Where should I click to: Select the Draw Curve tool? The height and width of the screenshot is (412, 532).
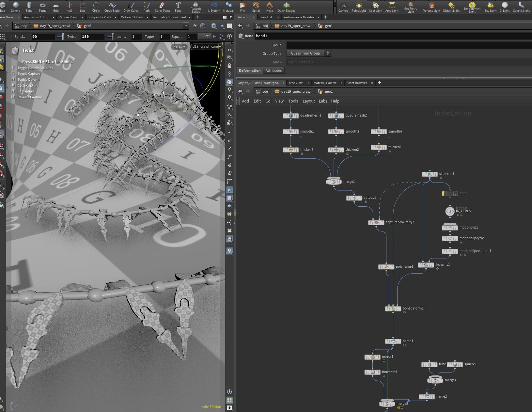click(x=131, y=7)
